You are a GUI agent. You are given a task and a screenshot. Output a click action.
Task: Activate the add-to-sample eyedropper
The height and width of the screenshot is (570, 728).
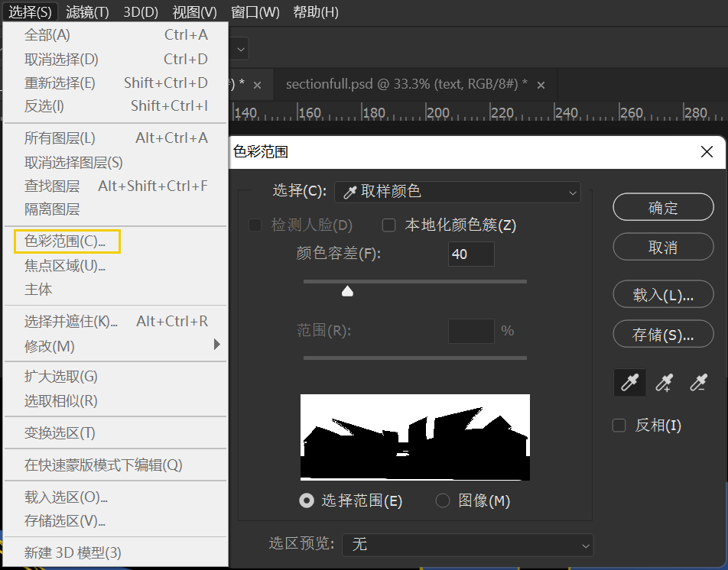[x=664, y=382]
